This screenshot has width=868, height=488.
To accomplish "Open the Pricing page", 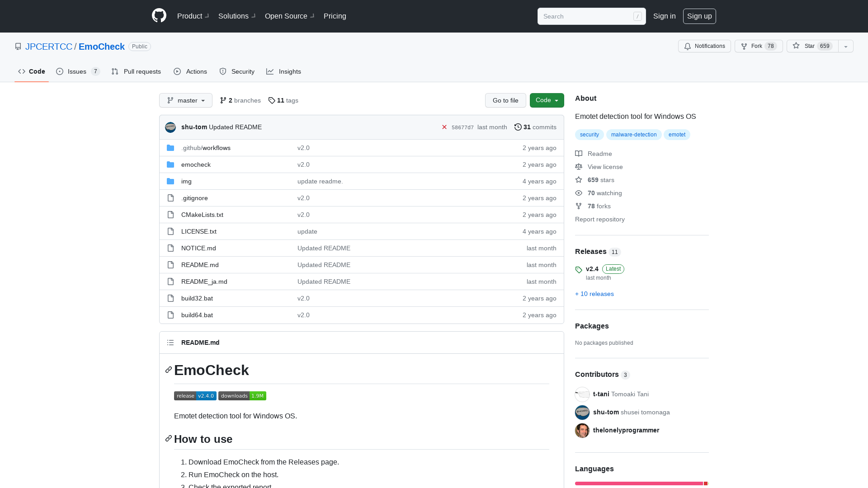I will 335,16.
